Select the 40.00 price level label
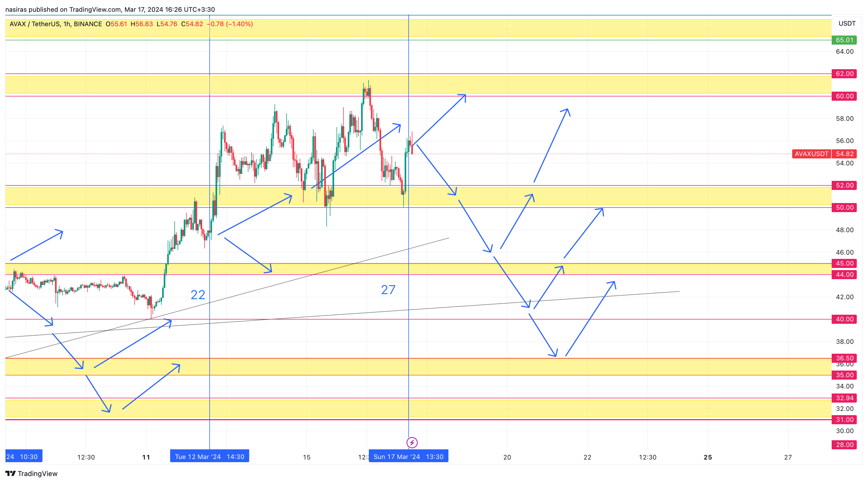Viewport: 868px width, 483px height. [x=844, y=319]
